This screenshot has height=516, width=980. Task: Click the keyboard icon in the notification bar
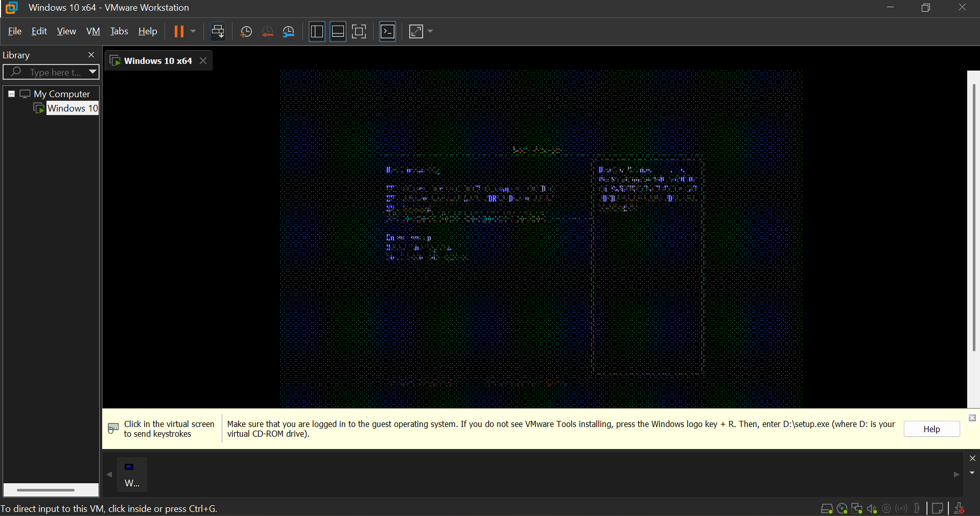coord(113,429)
